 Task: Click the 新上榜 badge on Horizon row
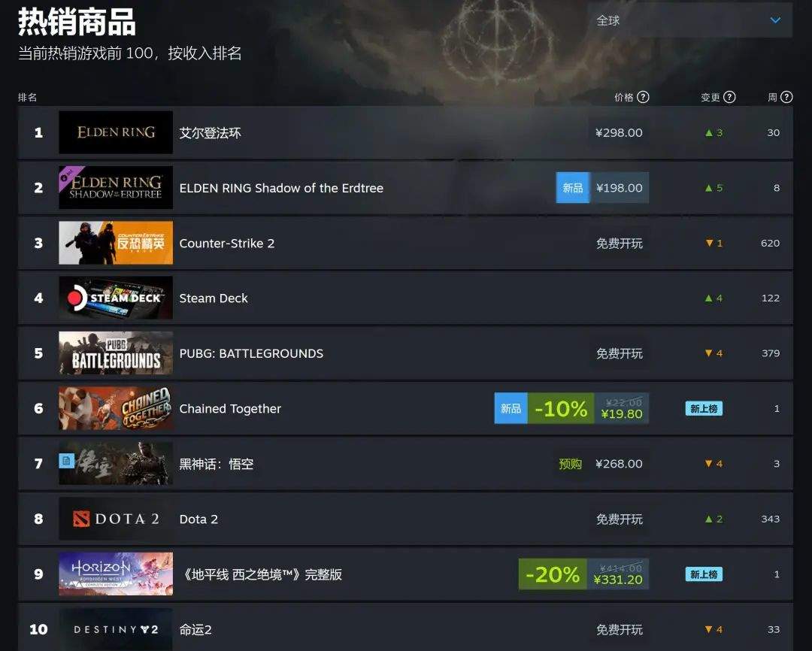704,574
